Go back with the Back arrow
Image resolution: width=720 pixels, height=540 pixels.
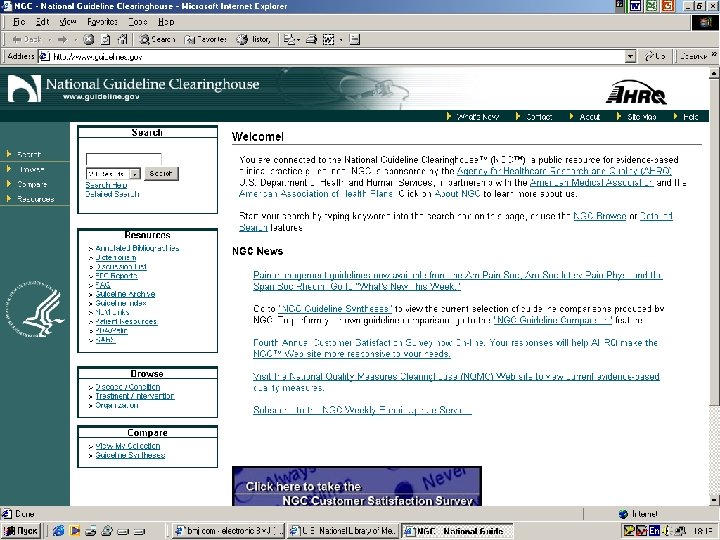[x=27, y=39]
